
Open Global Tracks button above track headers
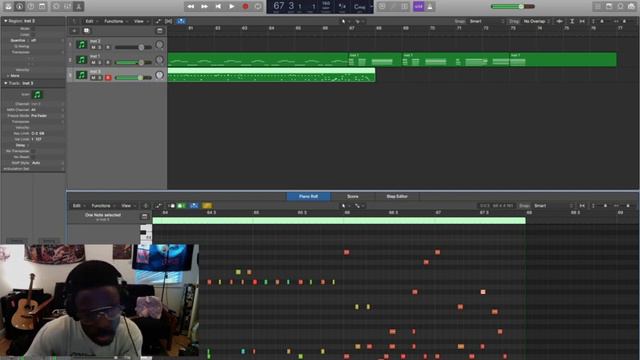160,31
